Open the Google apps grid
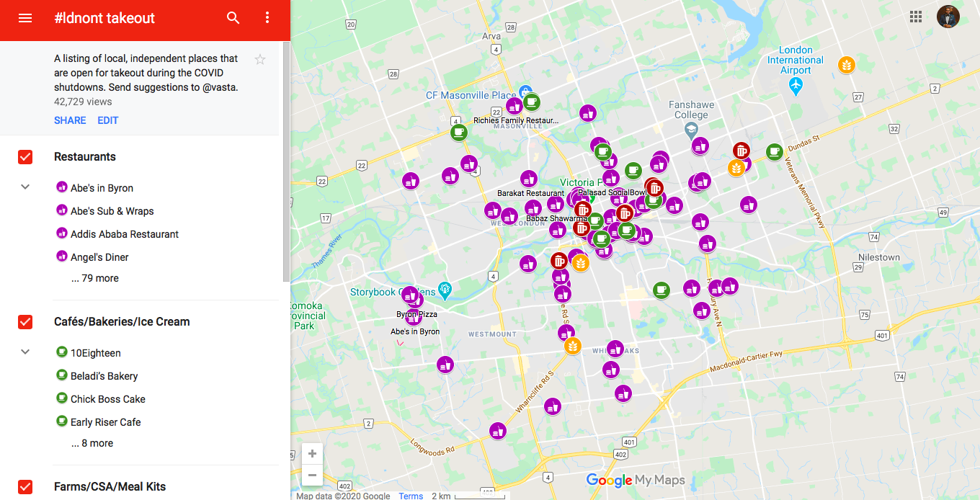980x500 pixels. pos(916,17)
